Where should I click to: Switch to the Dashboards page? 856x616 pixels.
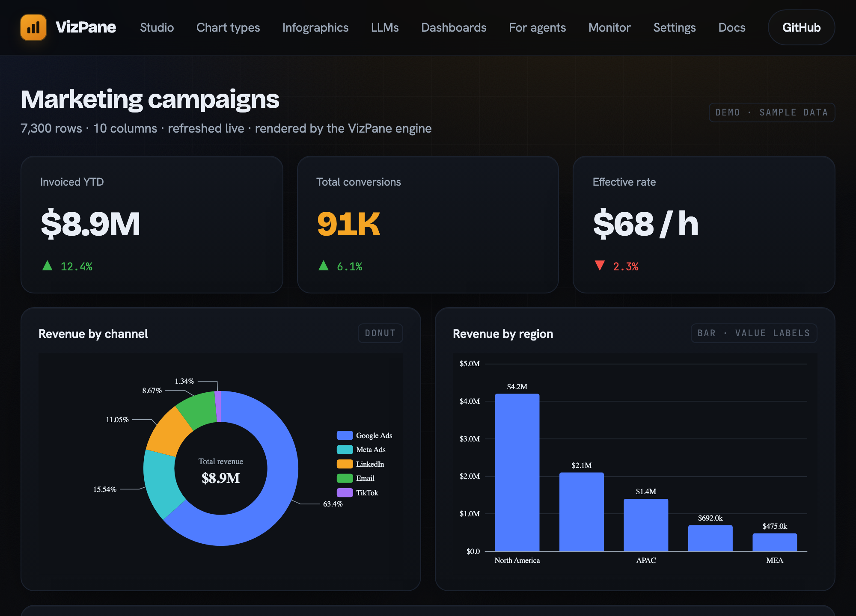coord(454,27)
